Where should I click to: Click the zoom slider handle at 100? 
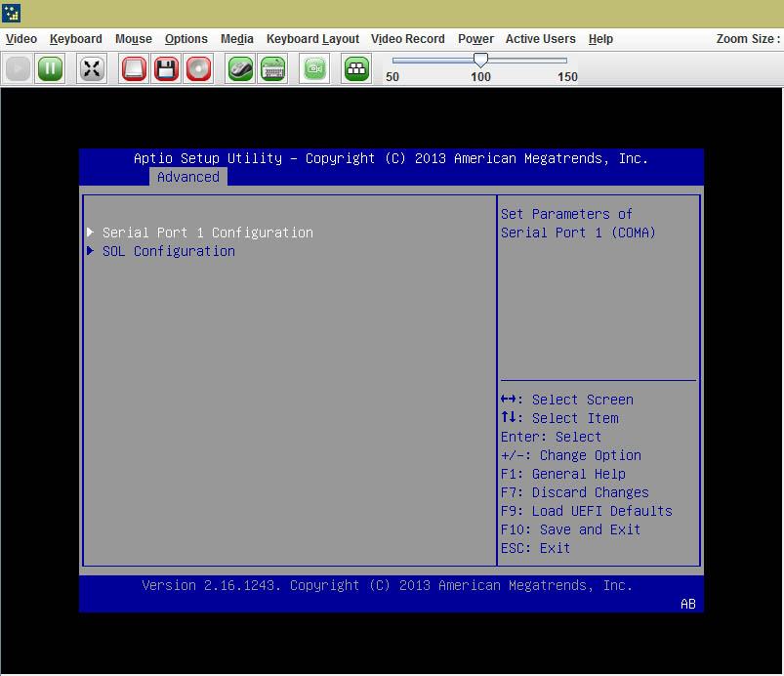(x=480, y=61)
